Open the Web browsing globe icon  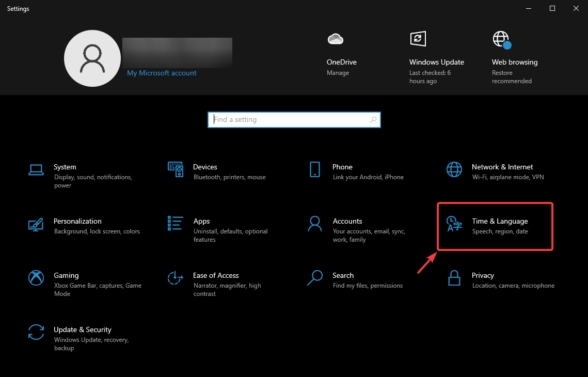501,39
